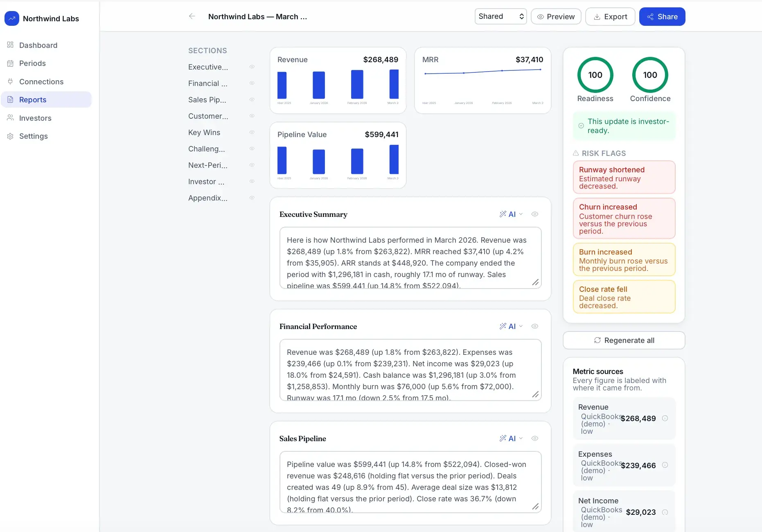Export the report

pyautogui.click(x=610, y=16)
